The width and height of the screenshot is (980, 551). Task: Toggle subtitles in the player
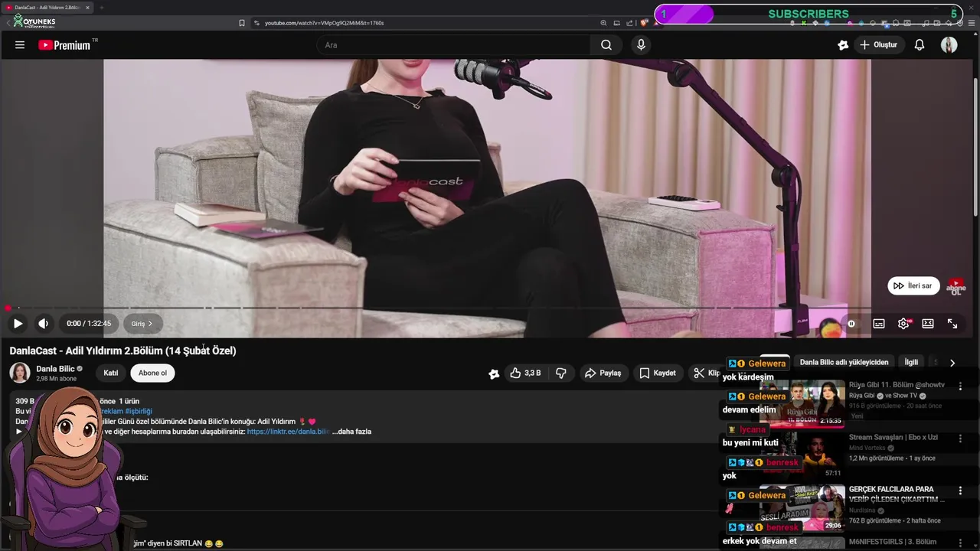click(879, 324)
